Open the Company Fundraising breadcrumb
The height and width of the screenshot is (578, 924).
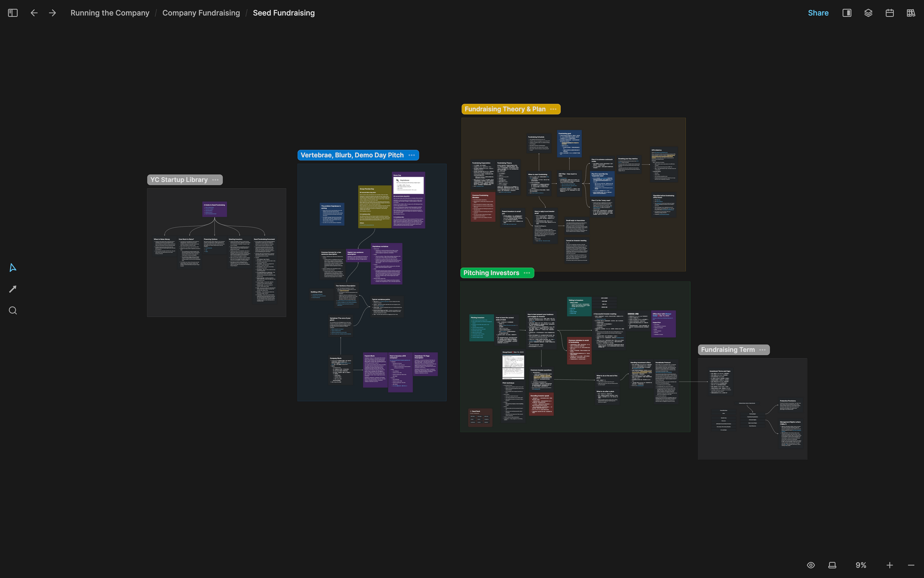201,13
